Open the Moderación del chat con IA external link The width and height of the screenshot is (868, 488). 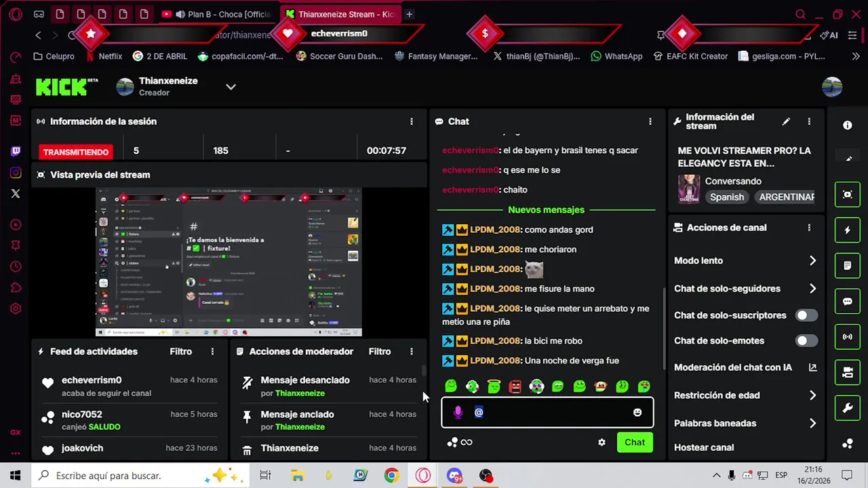click(x=812, y=367)
